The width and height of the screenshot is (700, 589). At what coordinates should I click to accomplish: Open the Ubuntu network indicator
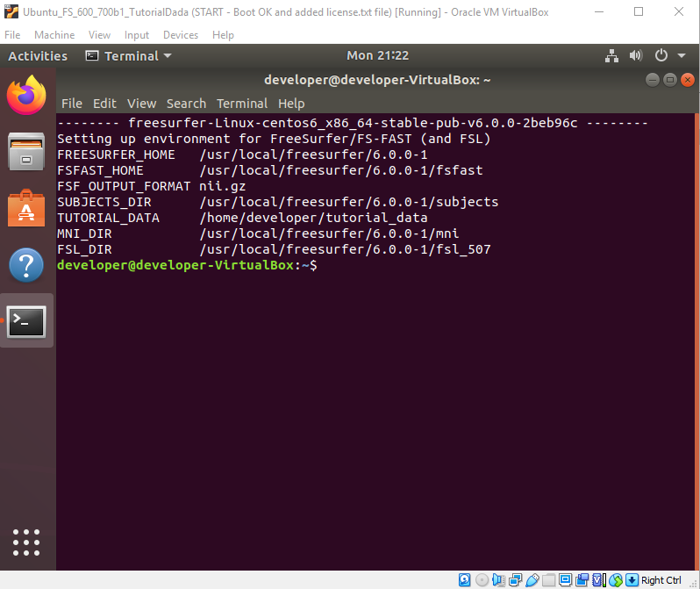pos(612,56)
